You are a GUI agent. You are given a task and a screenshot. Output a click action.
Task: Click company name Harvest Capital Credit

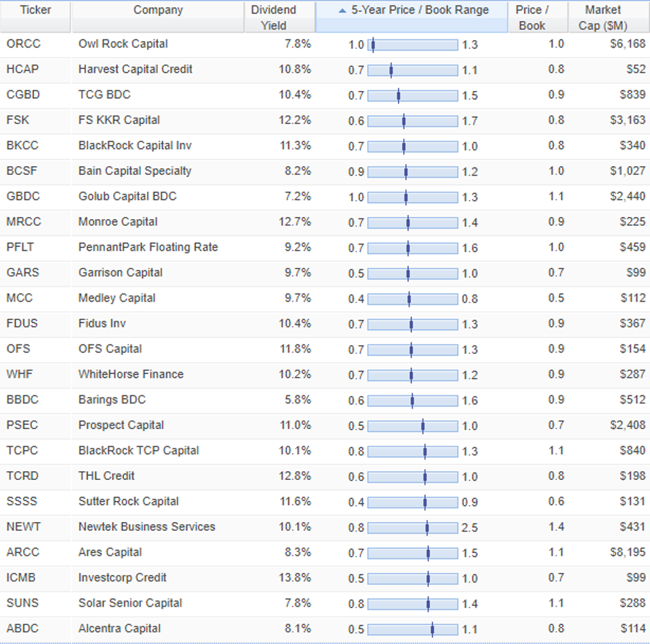[x=136, y=69]
